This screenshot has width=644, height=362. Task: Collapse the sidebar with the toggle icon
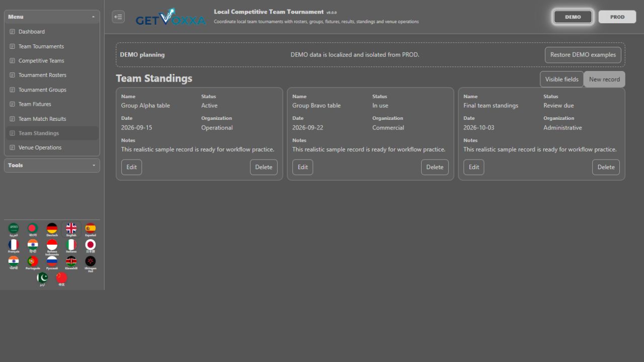[x=118, y=17]
